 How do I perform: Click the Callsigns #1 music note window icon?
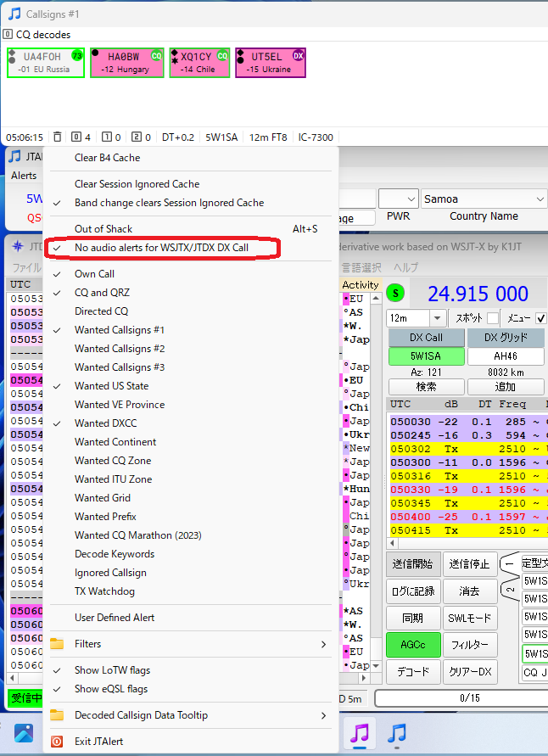pyautogui.click(x=14, y=14)
